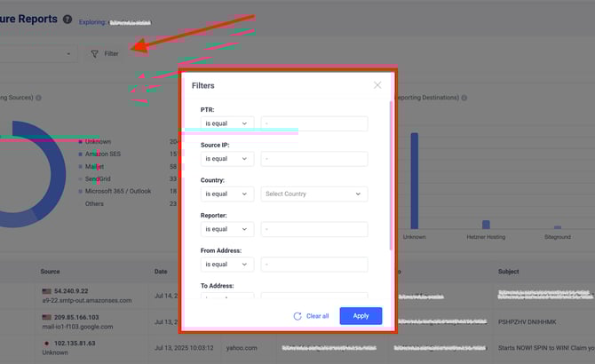Click Clear all to reset filters

[311, 316]
